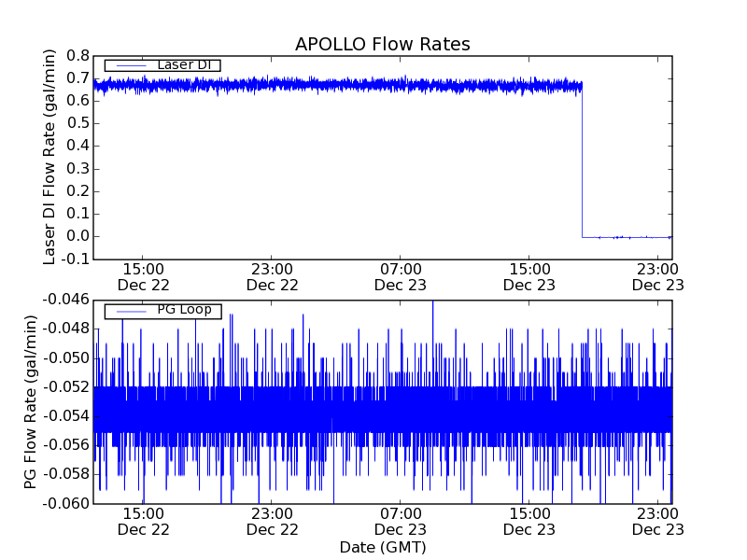Viewport: 747px width, 560px height.
Task: Click the 0.6 tick on top chart
Action: click(x=78, y=101)
